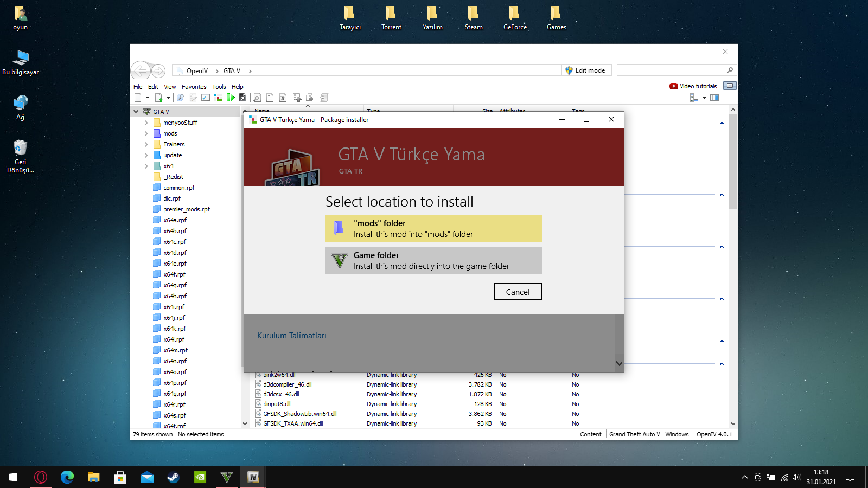Click the blank page New toolbar icon
868x488 pixels.
(138, 98)
